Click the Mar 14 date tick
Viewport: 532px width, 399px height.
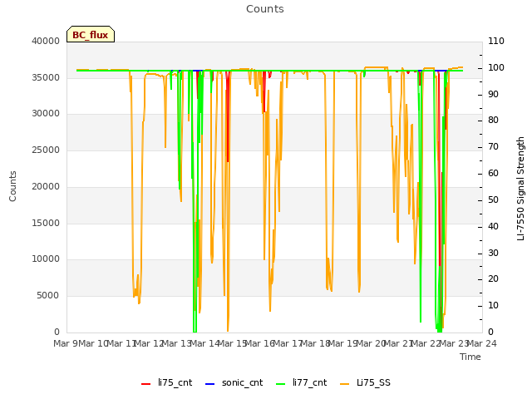tap(205, 343)
